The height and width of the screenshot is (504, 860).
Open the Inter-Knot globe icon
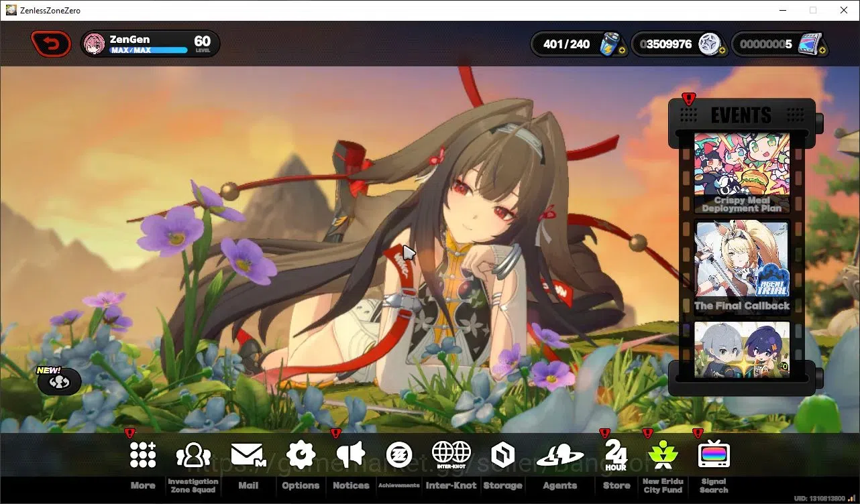pyautogui.click(x=451, y=455)
